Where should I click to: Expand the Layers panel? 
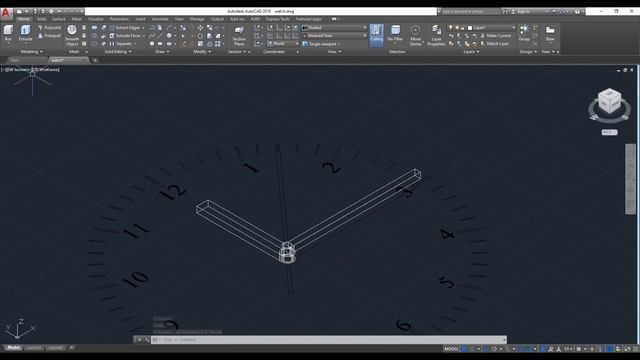pos(471,52)
